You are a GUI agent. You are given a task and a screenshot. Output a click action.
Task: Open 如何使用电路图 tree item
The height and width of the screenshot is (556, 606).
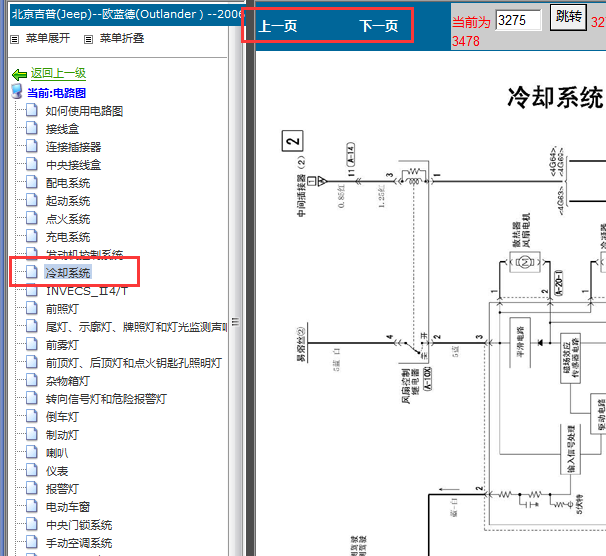(x=84, y=111)
